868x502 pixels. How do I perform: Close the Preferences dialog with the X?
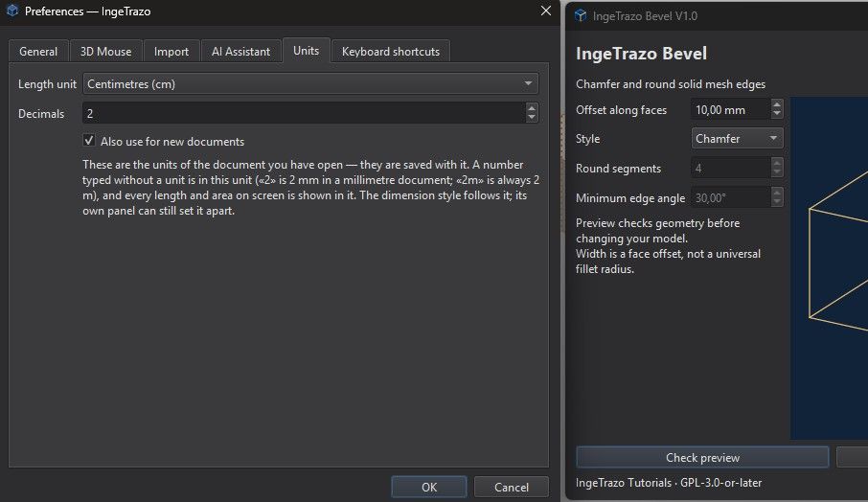tap(546, 11)
